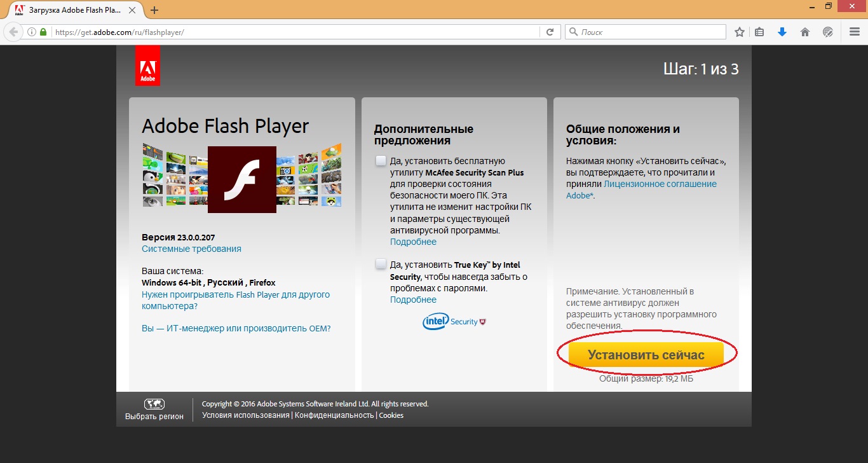The width and height of the screenshot is (868, 463).
Task: Click the world map region icon
Action: point(154,404)
